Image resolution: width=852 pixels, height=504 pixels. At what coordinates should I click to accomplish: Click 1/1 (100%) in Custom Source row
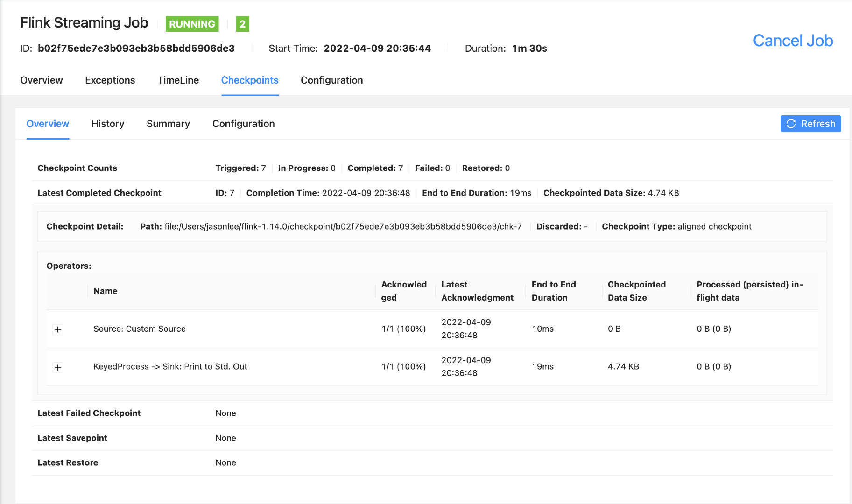(x=404, y=329)
